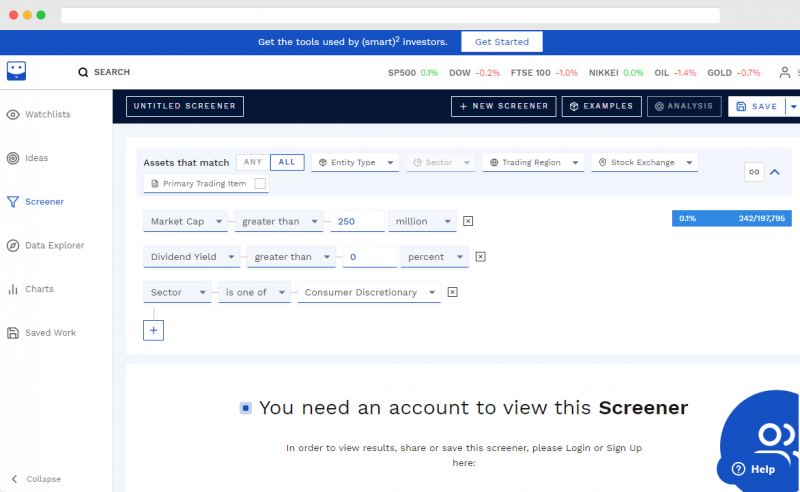Click the Watchlists eye icon
Screen dimensions: 800x492
13,114
